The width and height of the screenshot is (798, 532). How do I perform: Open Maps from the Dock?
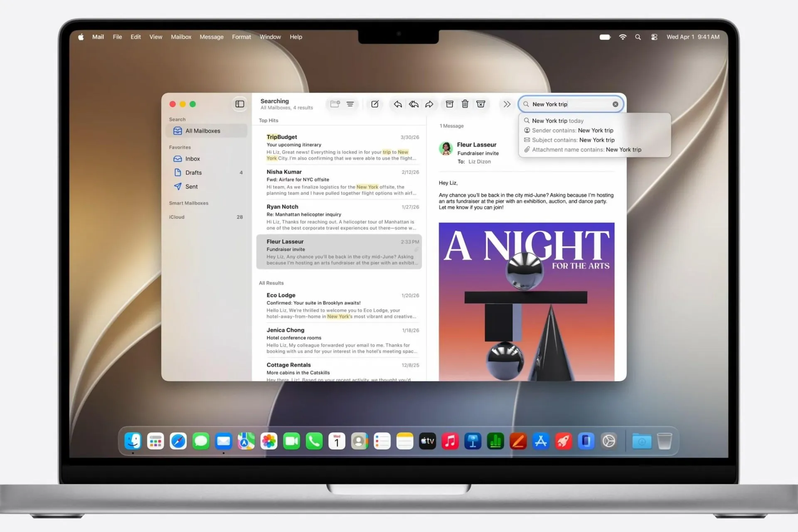pos(246,441)
